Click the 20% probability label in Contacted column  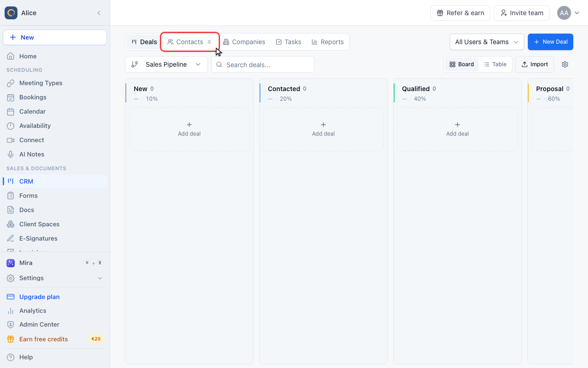tap(286, 99)
